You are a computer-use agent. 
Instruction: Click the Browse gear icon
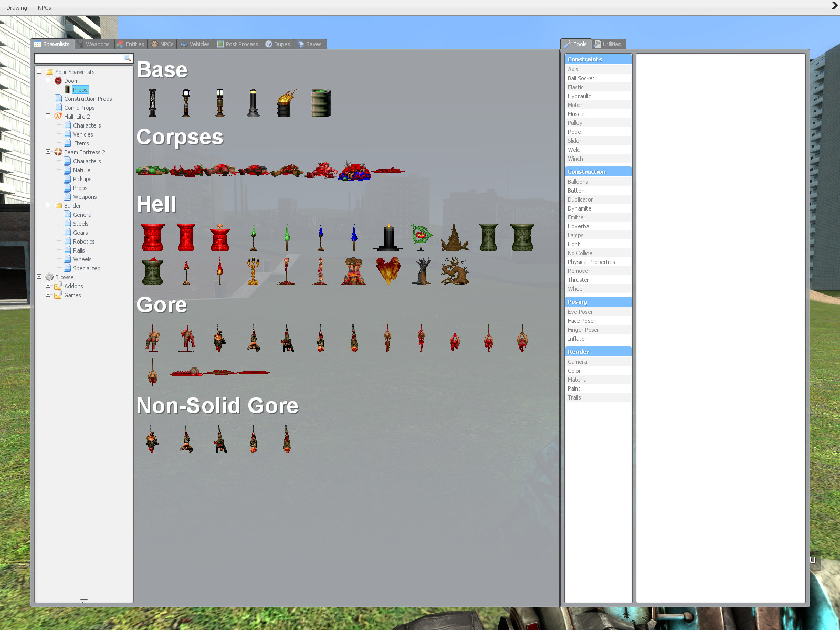[x=49, y=277]
